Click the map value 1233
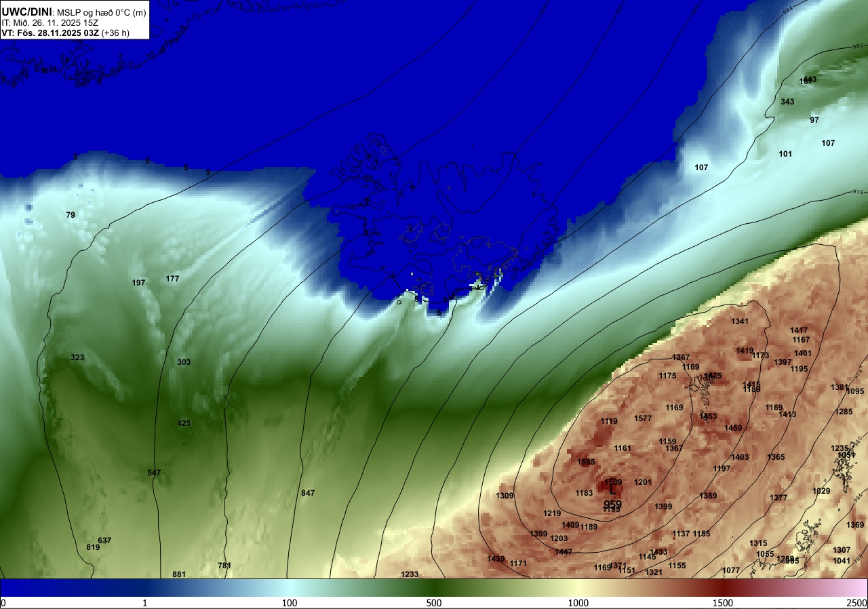868x609 pixels. click(x=410, y=574)
